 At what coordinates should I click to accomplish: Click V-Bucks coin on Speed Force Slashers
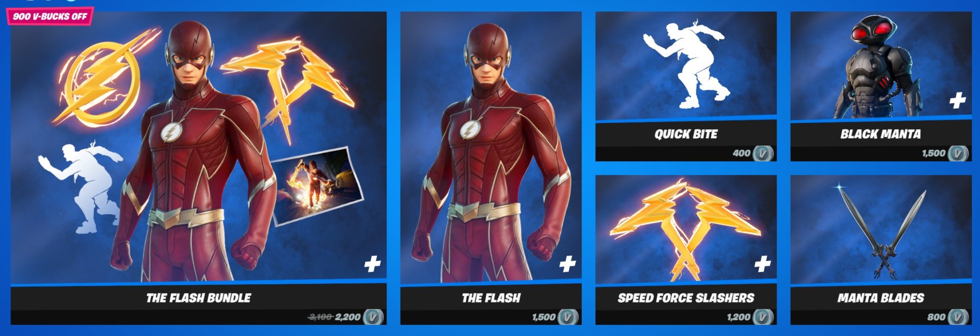[763, 317]
